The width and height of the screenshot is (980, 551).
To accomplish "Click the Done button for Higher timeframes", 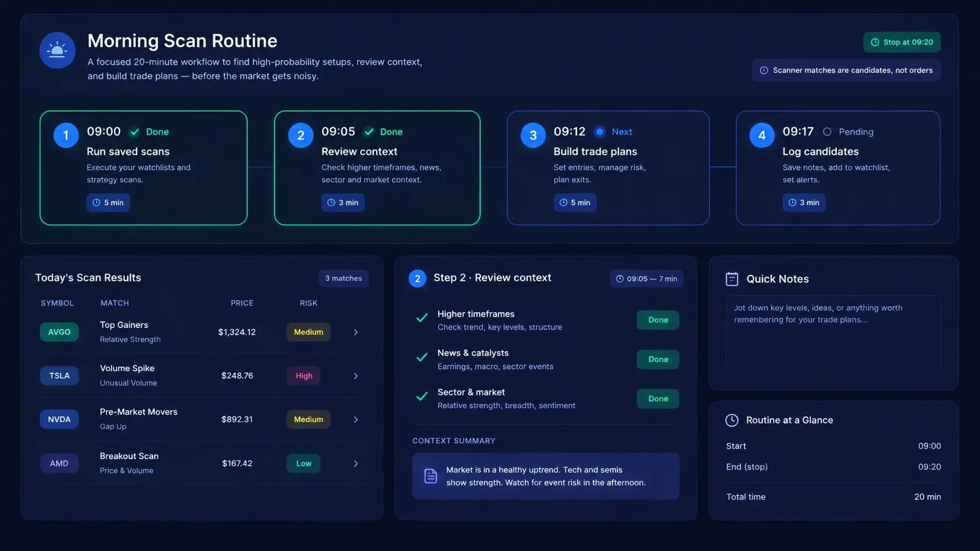I will tap(658, 320).
